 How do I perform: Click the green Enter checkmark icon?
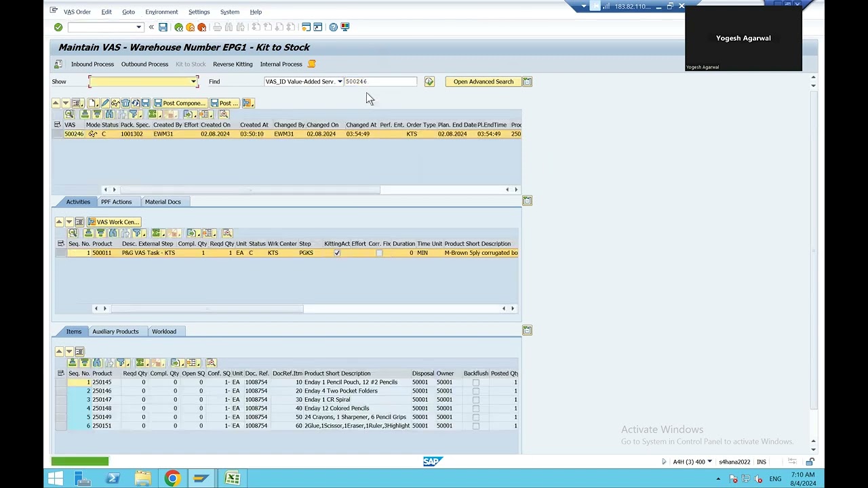(x=58, y=27)
